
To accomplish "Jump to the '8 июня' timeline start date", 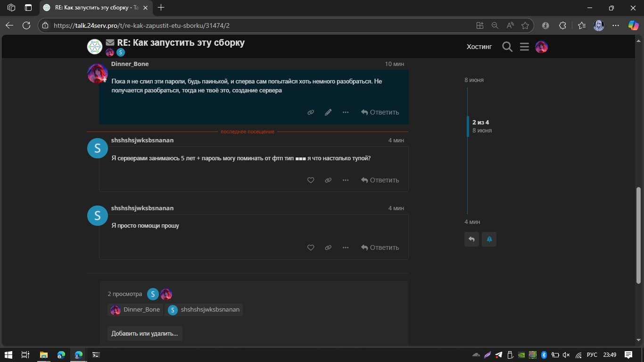I will click(474, 80).
